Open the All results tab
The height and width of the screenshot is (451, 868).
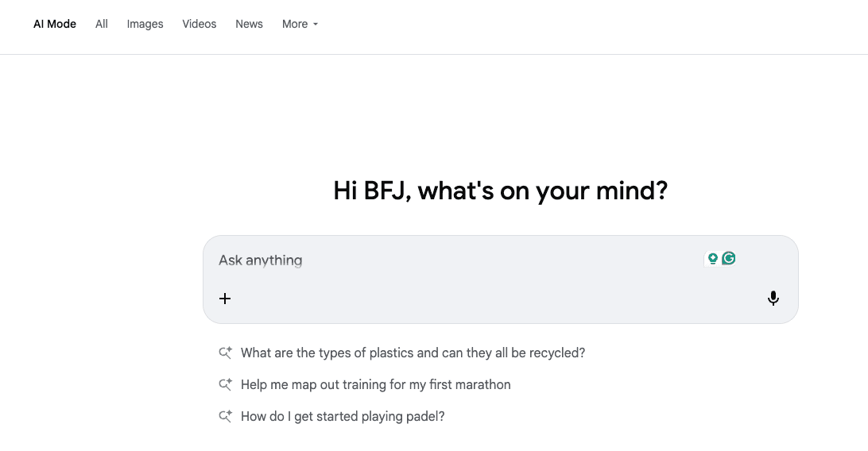click(x=102, y=24)
